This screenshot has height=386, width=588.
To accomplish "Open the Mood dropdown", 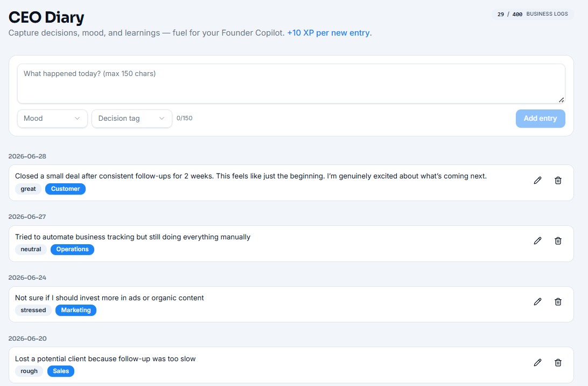I will 53,118.
